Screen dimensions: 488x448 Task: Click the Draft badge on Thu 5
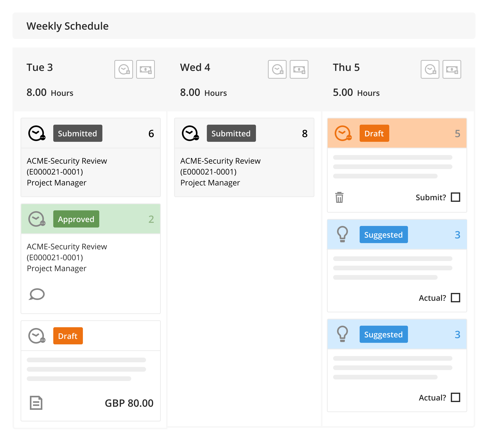tap(374, 133)
